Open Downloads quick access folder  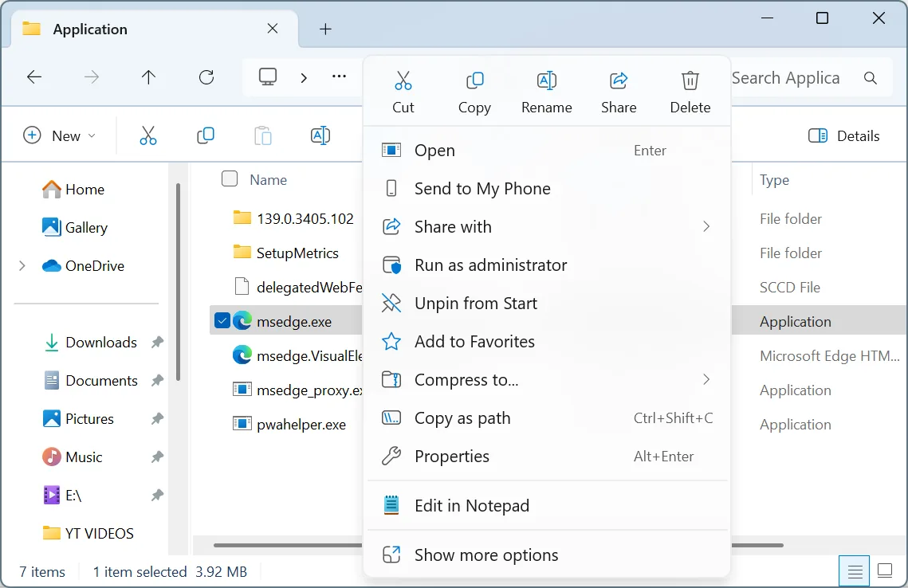[x=91, y=342]
